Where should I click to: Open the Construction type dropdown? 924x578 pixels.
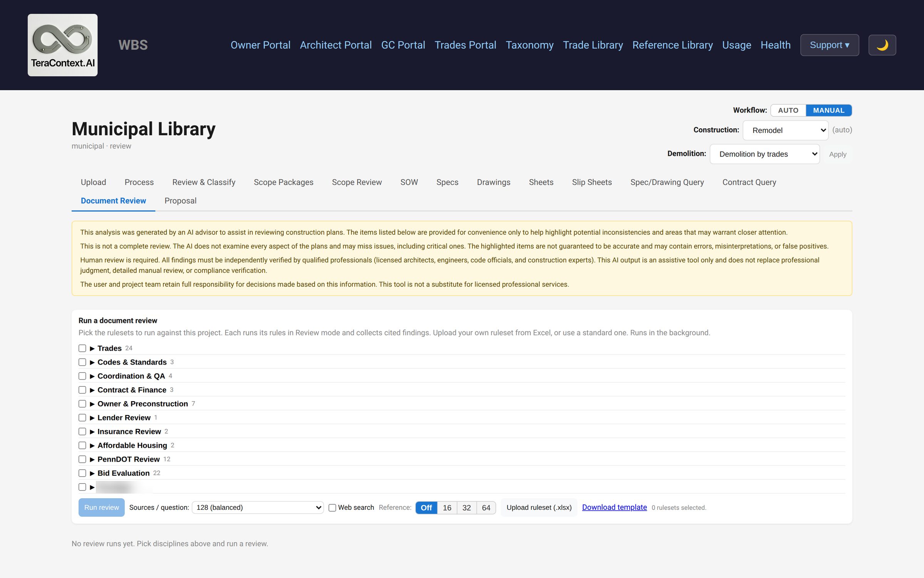[785, 130]
